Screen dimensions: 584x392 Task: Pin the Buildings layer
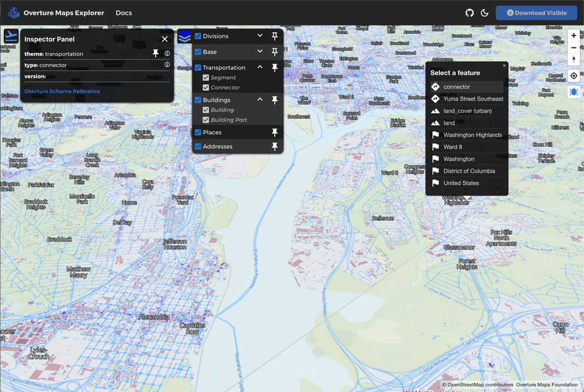[274, 100]
